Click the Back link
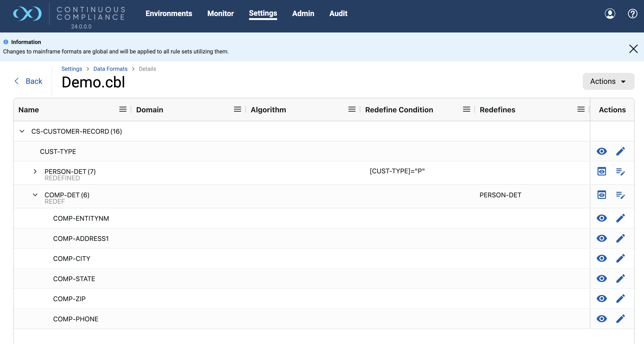644x344 pixels. click(28, 81)
